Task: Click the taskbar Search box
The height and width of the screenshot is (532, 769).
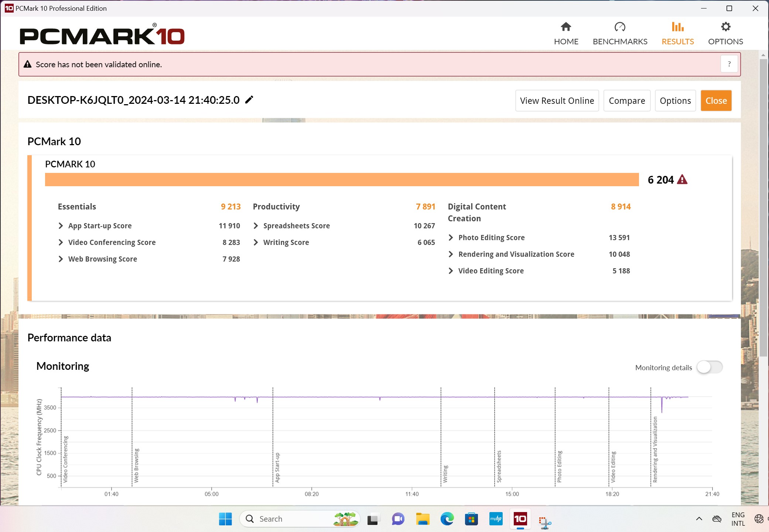Action: pyautogui.click(x=299, y=519)
